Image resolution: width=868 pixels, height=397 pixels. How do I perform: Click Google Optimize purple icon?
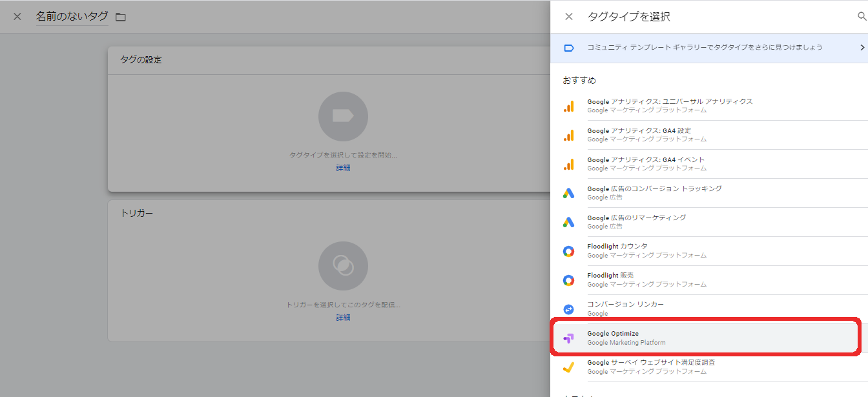[568, 338]
